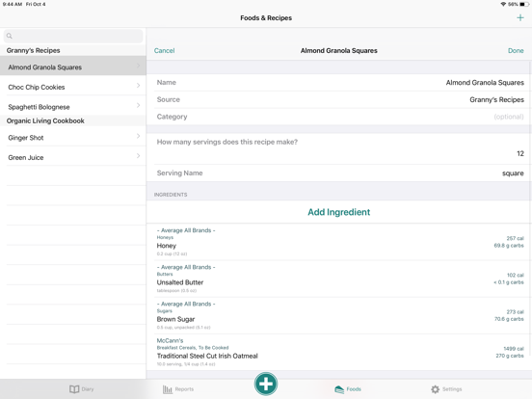
Task: Click the search magnifier icon
Action: click(x=10, y=36)
